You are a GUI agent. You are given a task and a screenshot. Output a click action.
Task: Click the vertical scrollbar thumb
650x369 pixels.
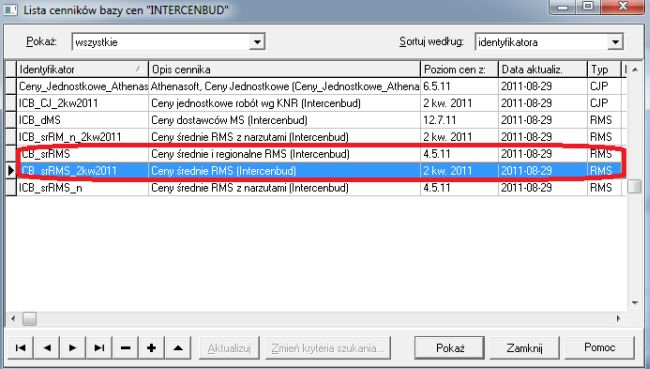(634, 186)
